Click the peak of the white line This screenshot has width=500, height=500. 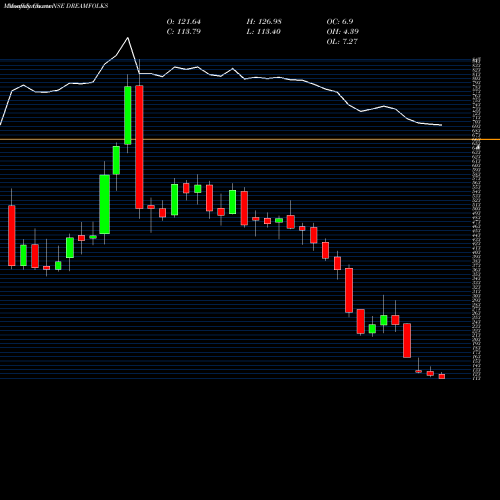128,38
